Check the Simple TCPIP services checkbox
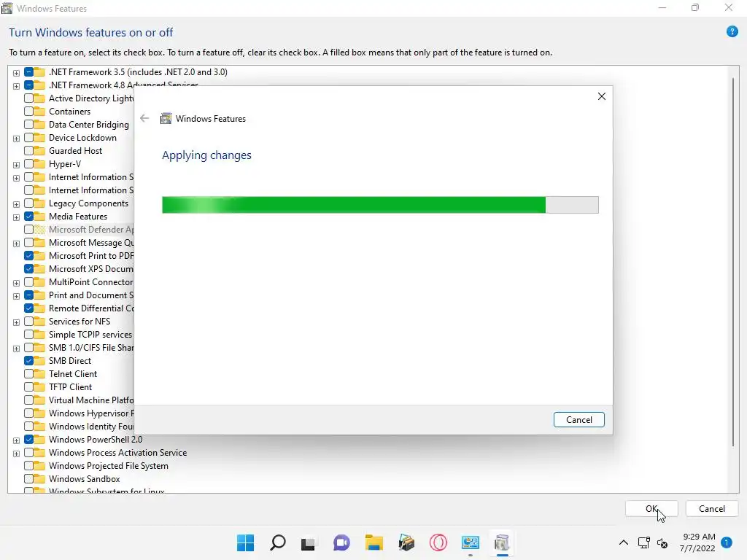This screenshot has height=560, width=747. coord(28,334)
